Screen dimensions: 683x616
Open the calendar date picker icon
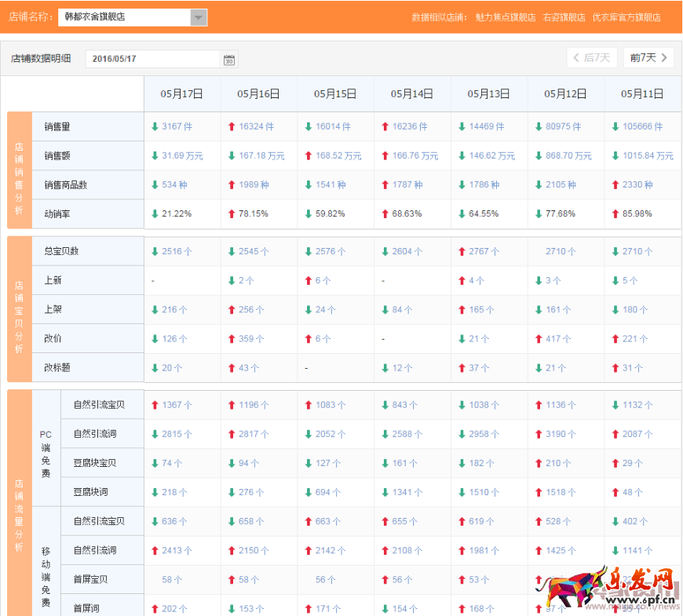click(229, 60)
